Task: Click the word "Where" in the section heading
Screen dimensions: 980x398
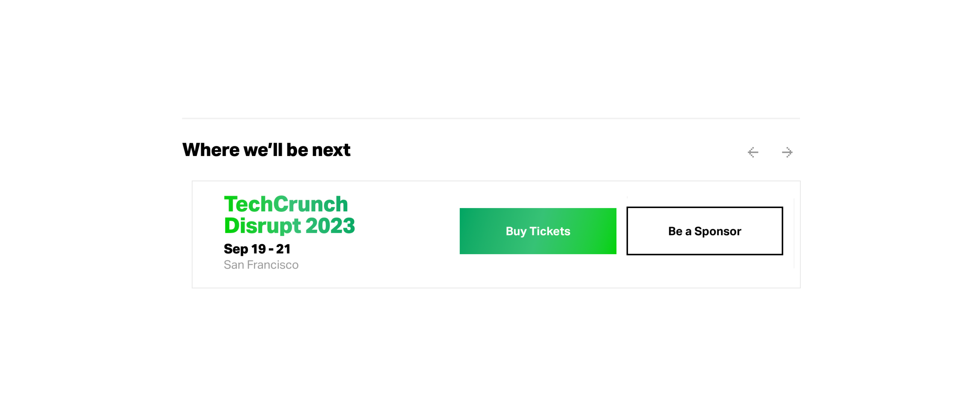Action: pos(211,150)
